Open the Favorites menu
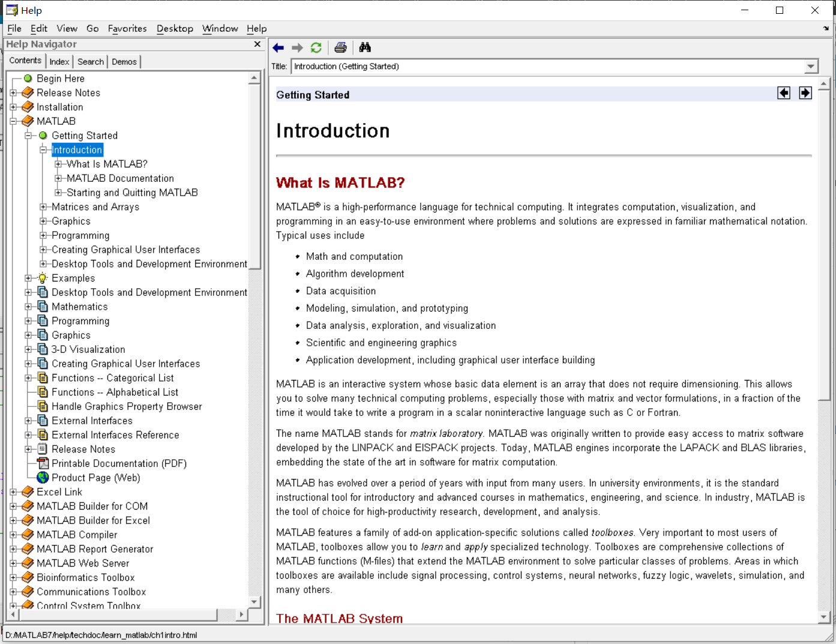836x644 pixels. tap(127, 29)
